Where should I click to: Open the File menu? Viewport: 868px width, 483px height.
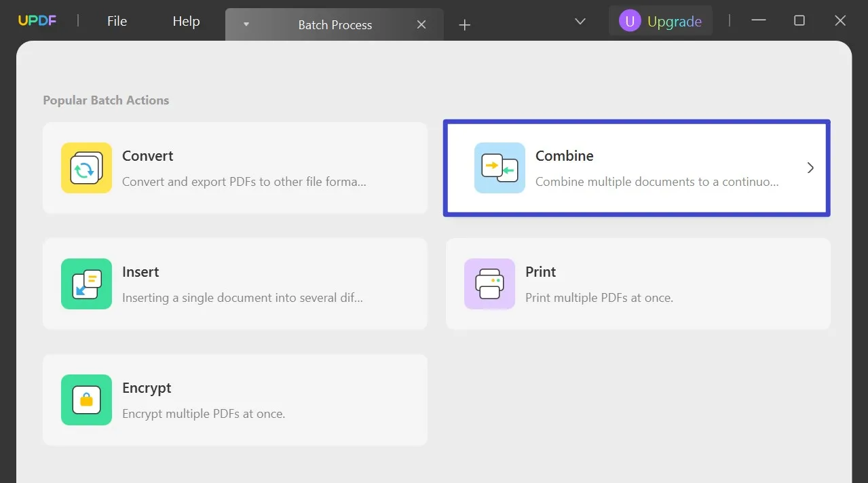pos(117,21)
